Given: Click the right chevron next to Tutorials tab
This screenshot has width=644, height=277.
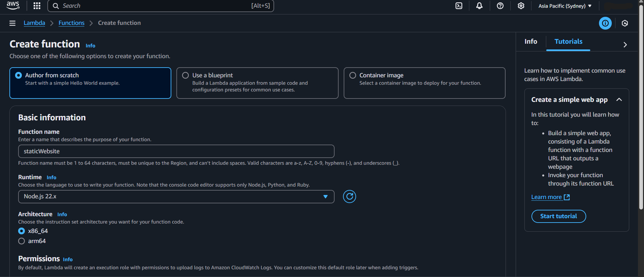Looking at the screenshot, I should point(625,45).
